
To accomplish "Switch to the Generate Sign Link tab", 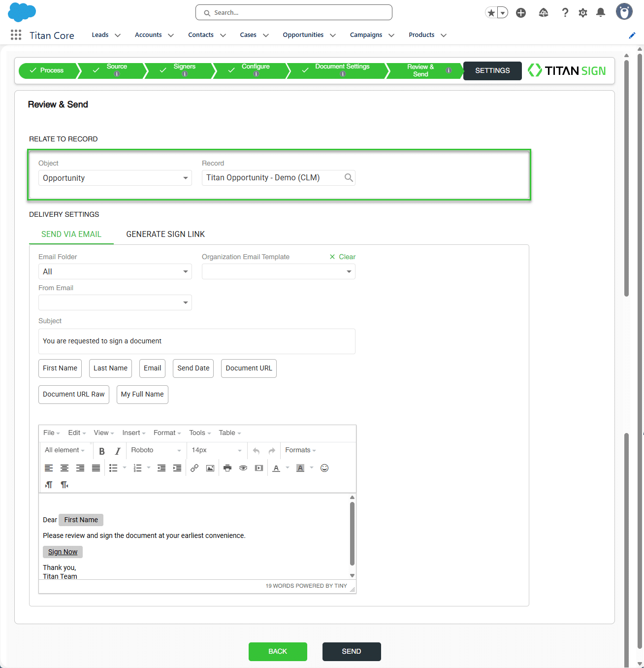I will click(165, 234).
